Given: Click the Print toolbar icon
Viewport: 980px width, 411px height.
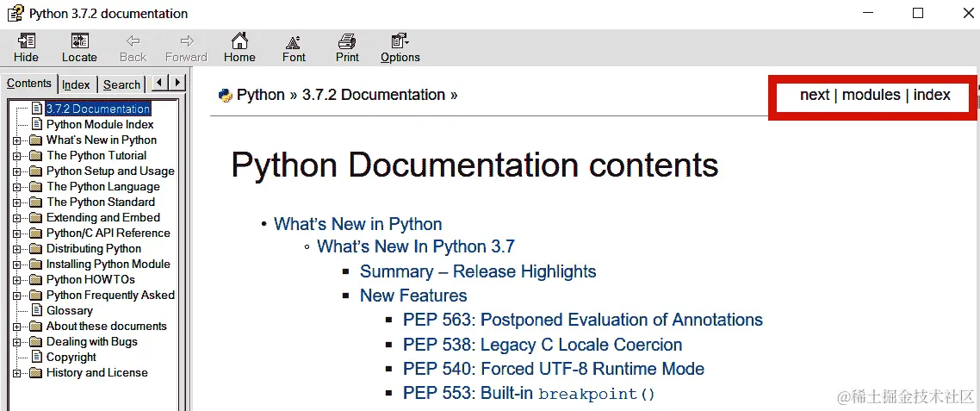Looking at the screenshot, I should click(347, 41).
